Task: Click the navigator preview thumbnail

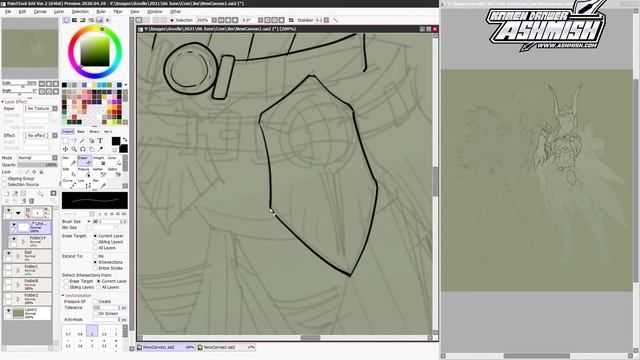Action: coord(30,48)
